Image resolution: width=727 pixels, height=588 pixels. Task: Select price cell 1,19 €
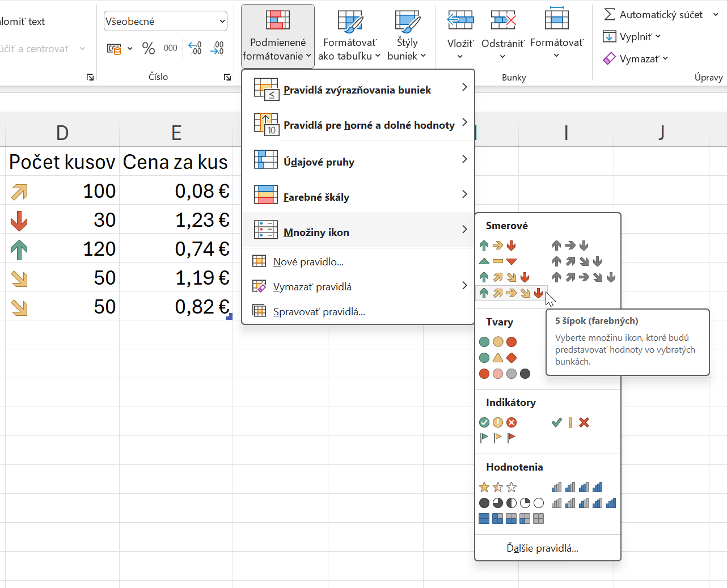coord(176,277)
